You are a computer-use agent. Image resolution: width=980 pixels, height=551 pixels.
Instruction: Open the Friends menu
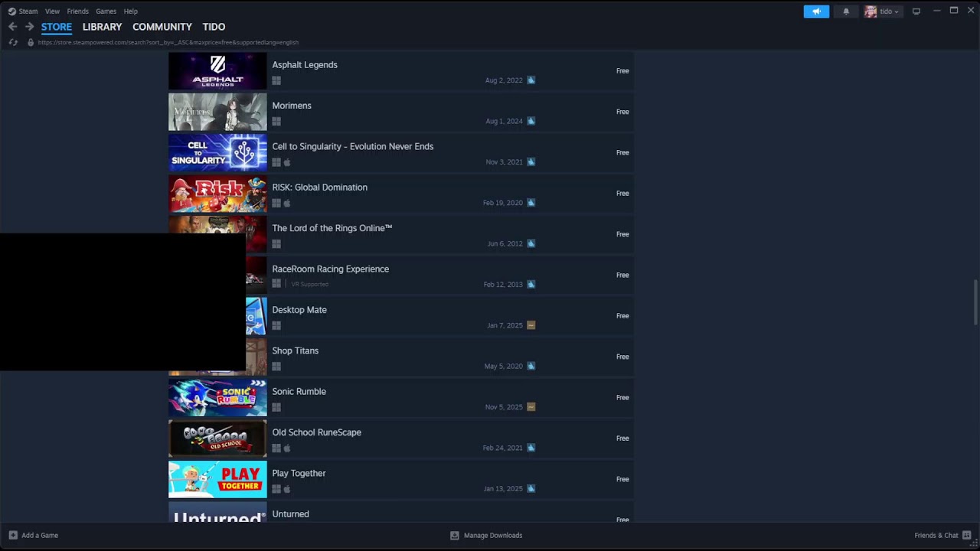tap(77, 11)
